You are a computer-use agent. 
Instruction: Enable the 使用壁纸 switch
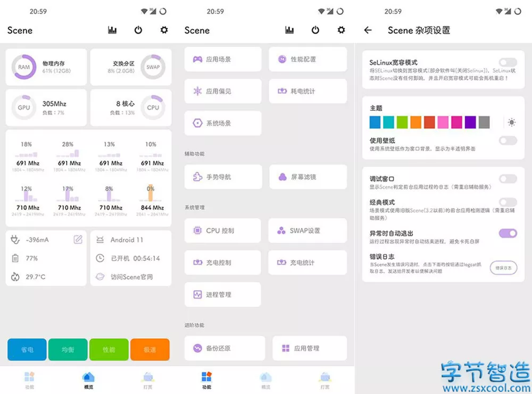tap(508, 140)
